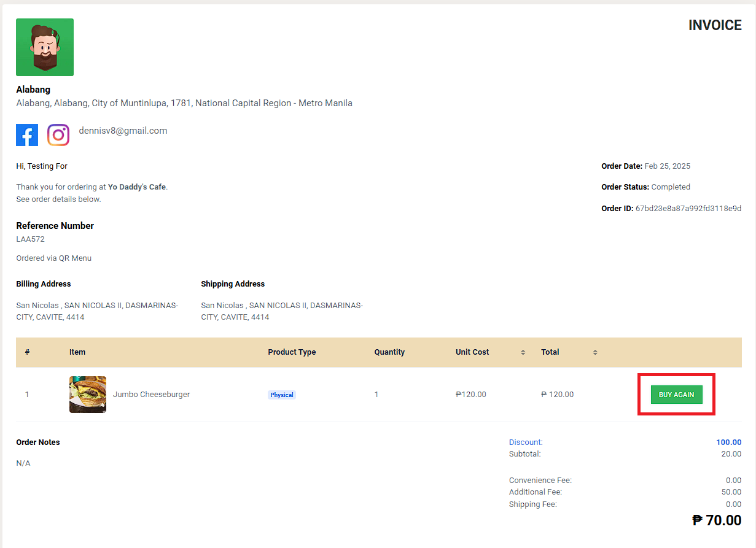Viewport: 756px width, 548px height.
Task: Click the Item column header
Action: tap(77, 352)
